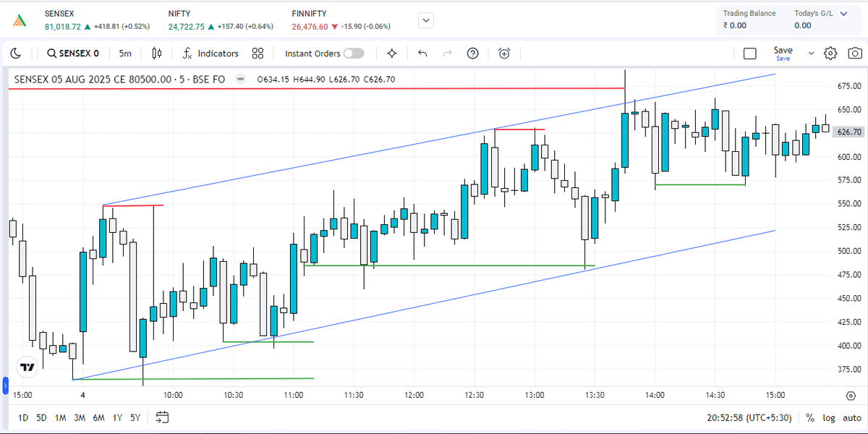This screenshot has height=434, width=868.
Task: Toggle percent scale mode
Action: point(809,417)
